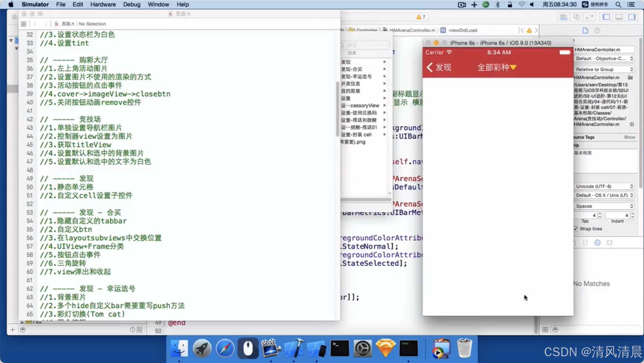
Task: Edit the HMArenaController.m name field
Action: [x=604, y=50]
